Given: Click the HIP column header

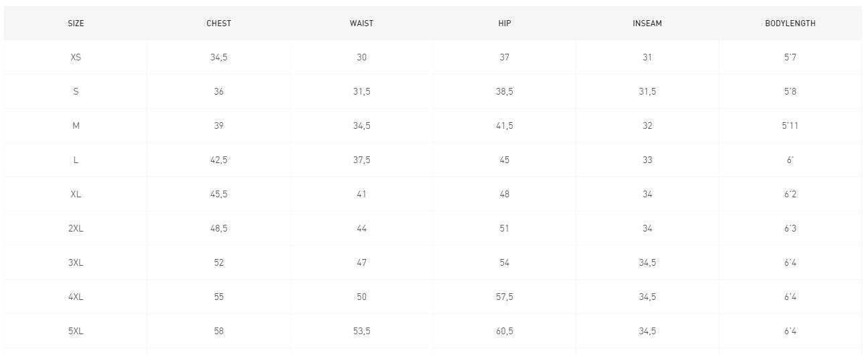Looking at the screenshot, I should pos(505,23).
